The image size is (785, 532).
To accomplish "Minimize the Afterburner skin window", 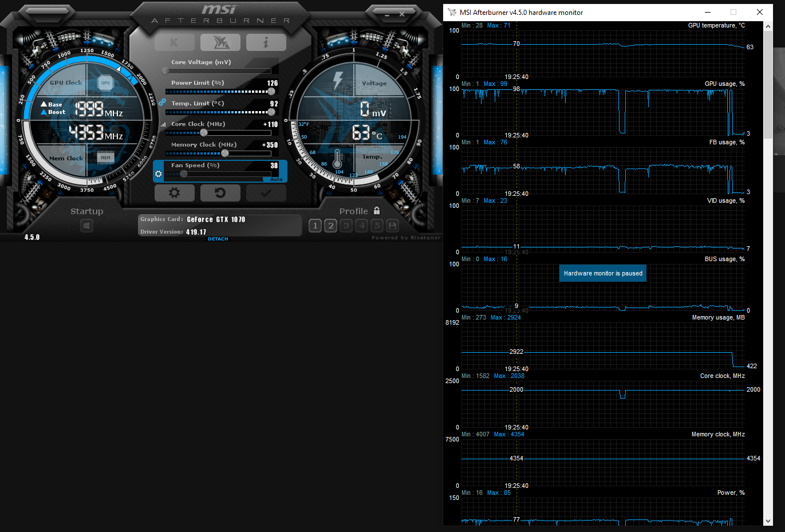I will 387,14.
